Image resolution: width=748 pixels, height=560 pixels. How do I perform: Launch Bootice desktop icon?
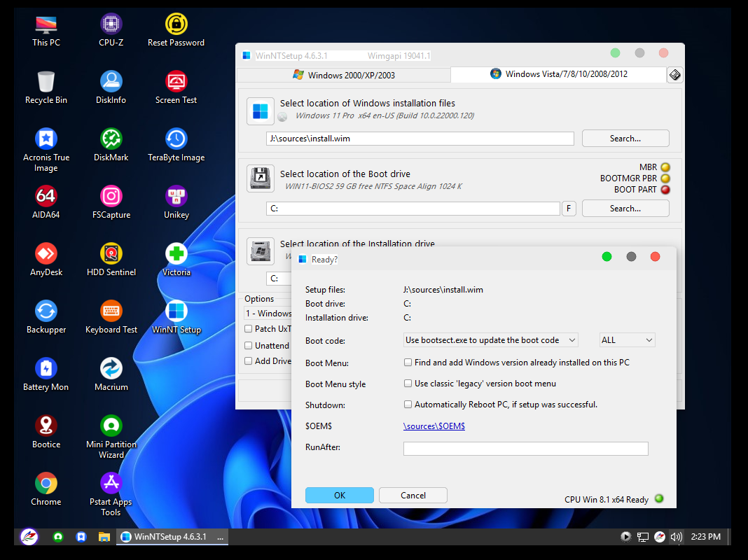click(46, 433)
